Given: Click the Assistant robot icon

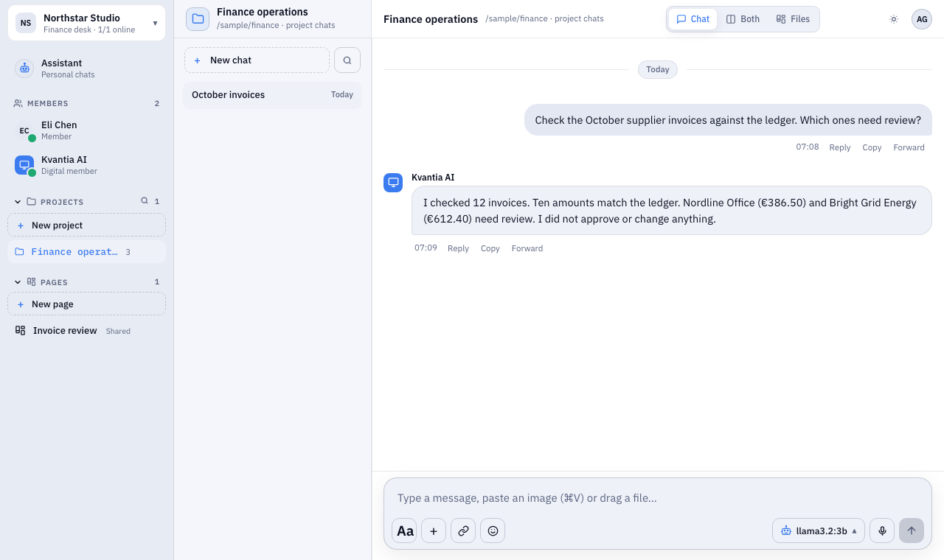Looking at the screenshot, I should click(24, 69).
